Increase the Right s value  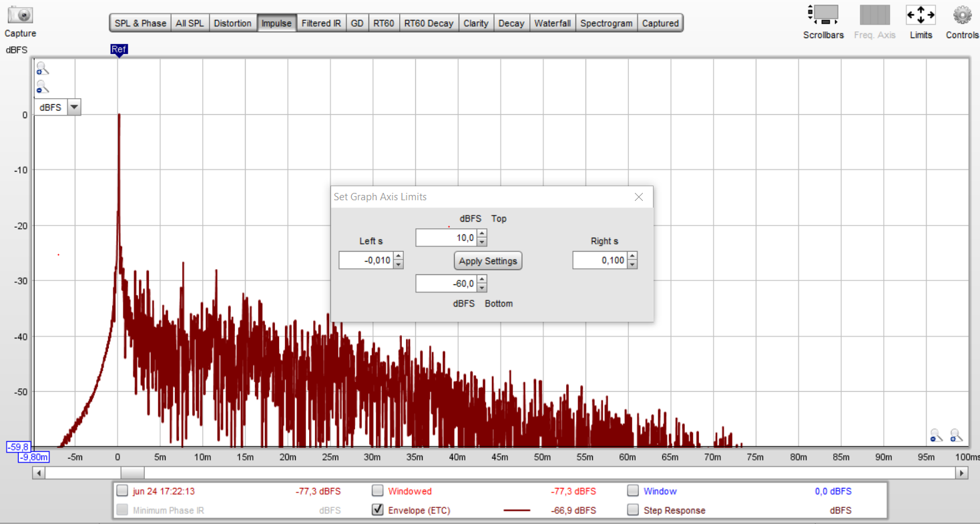[x=632, y=256]
